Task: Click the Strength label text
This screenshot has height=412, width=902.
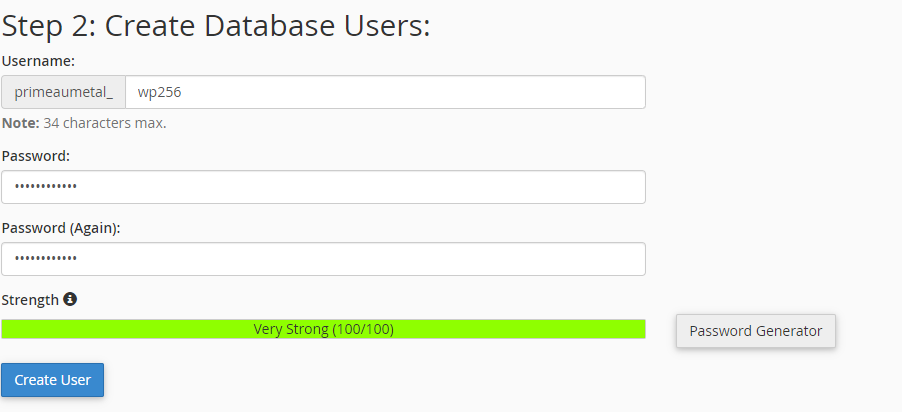Action: (30, 299)
